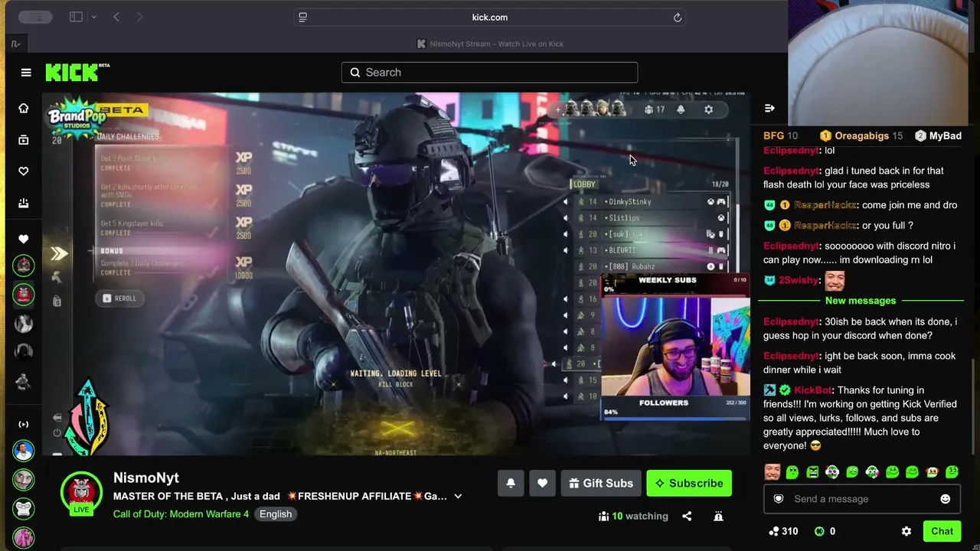Open the share icon beside watching count
The height and width of the screenshot is (551, 980).
[x=687, y=517]
